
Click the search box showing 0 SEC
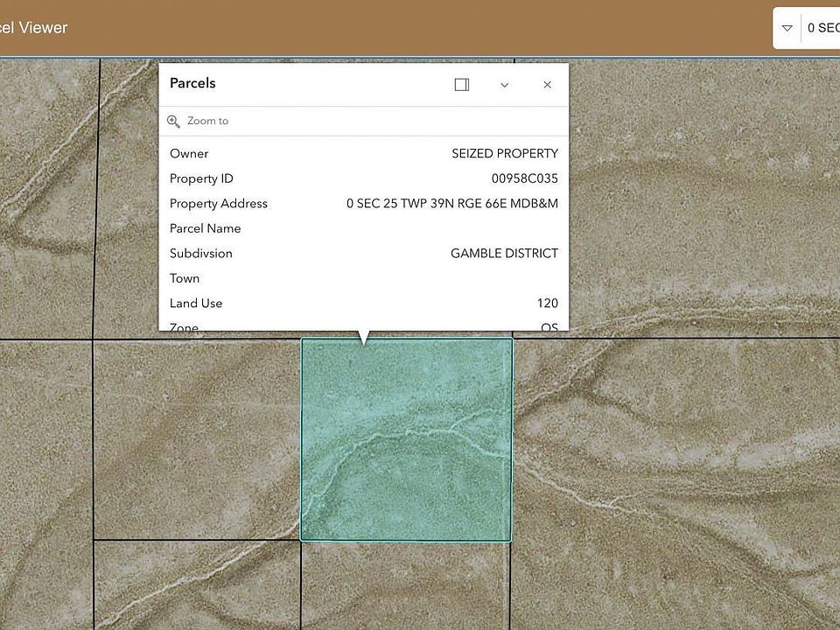tap(822, 28)
